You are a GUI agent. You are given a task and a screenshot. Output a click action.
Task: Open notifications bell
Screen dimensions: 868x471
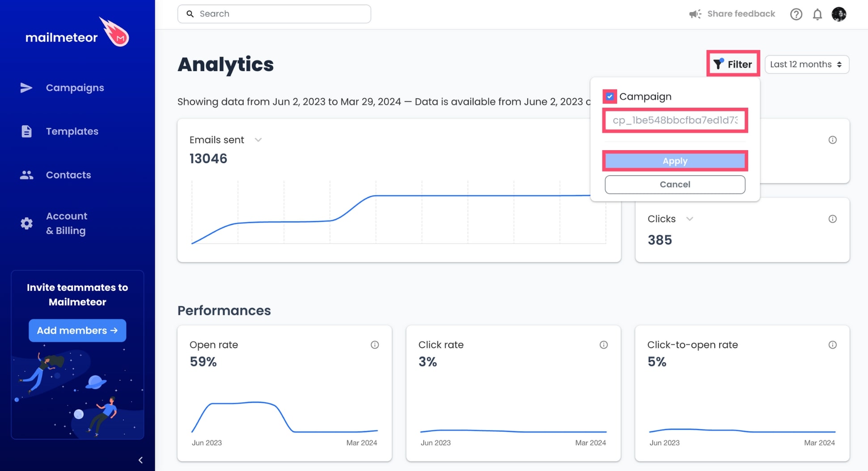(817, 14)
